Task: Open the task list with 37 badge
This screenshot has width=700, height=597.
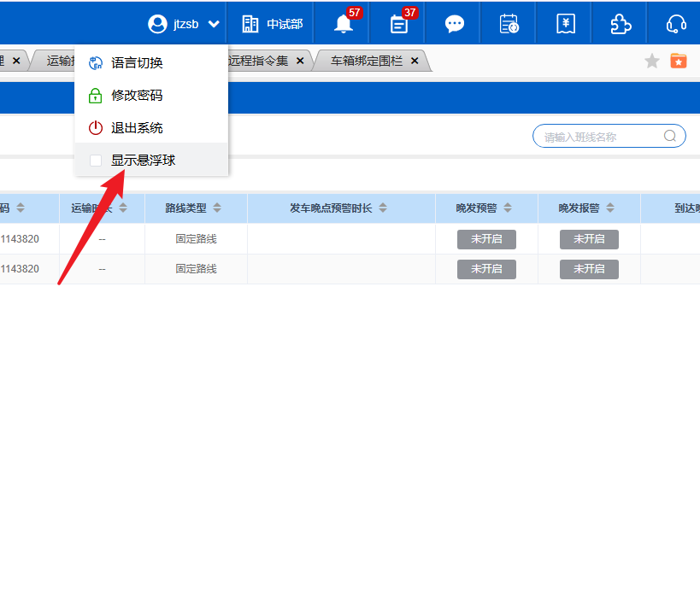Action: 399,24
